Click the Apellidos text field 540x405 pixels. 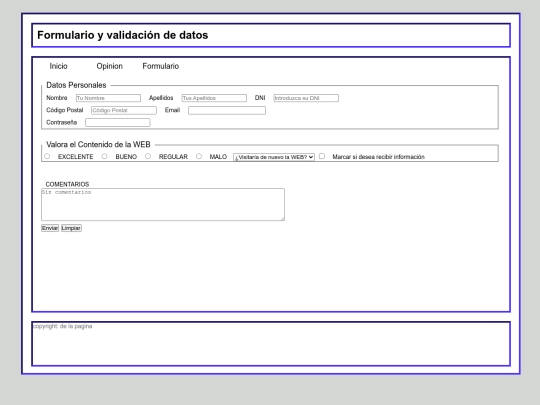click(214, 98)
